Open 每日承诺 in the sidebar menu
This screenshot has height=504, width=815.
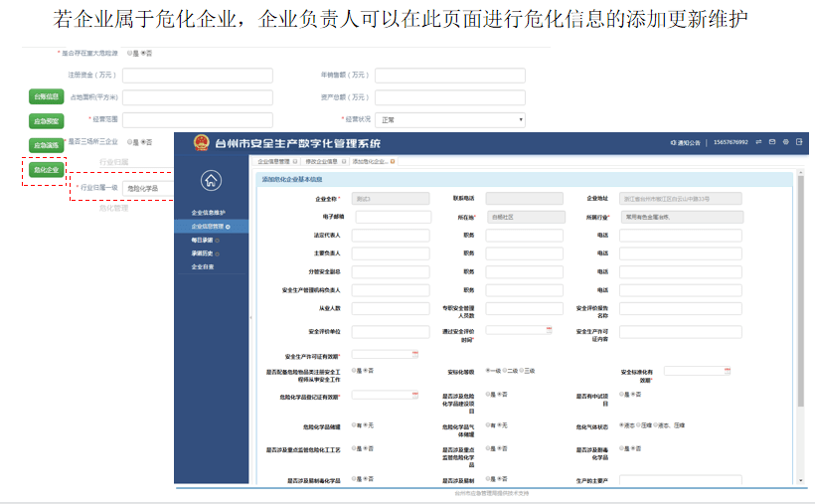[x=202, y=241]
